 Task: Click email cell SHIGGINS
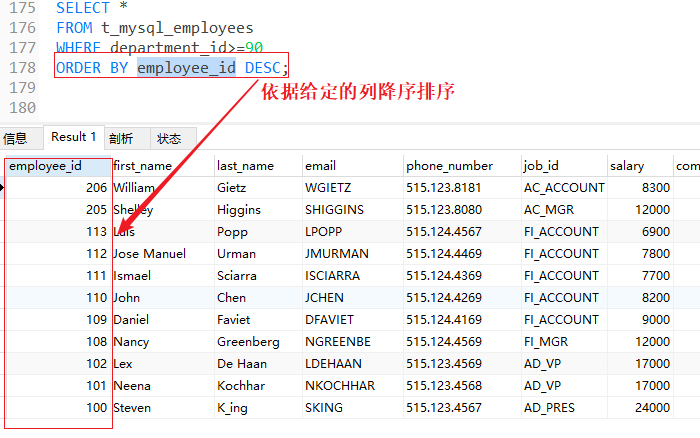tap(353, 209)
